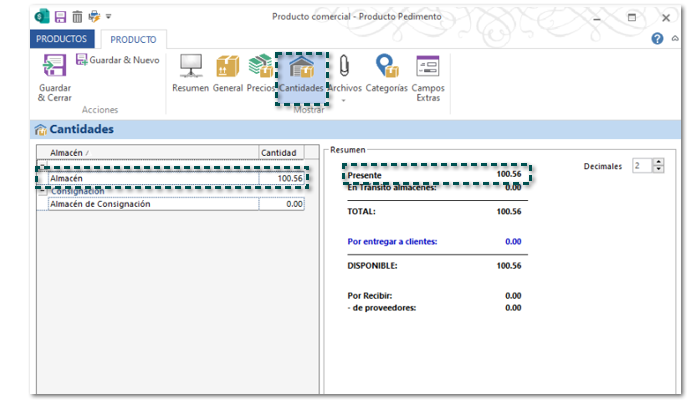The image size is (690, 403).
Task: Select the PRODUCTO ribbon tab
Action: click(x=133, y=39)
